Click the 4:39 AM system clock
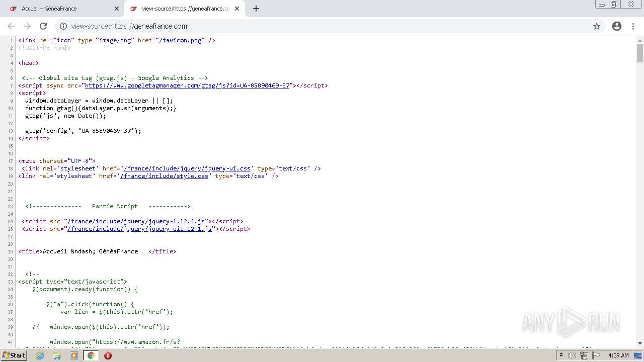This screenshot has height=362, width=644. pyautogui.click(x=618, y=355)
